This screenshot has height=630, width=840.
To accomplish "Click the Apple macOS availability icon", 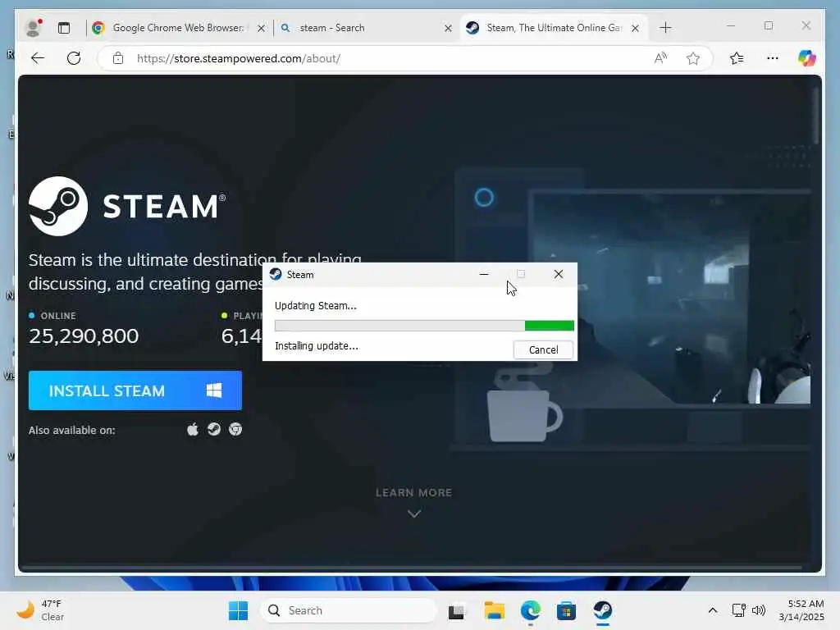I will [193, 429].
